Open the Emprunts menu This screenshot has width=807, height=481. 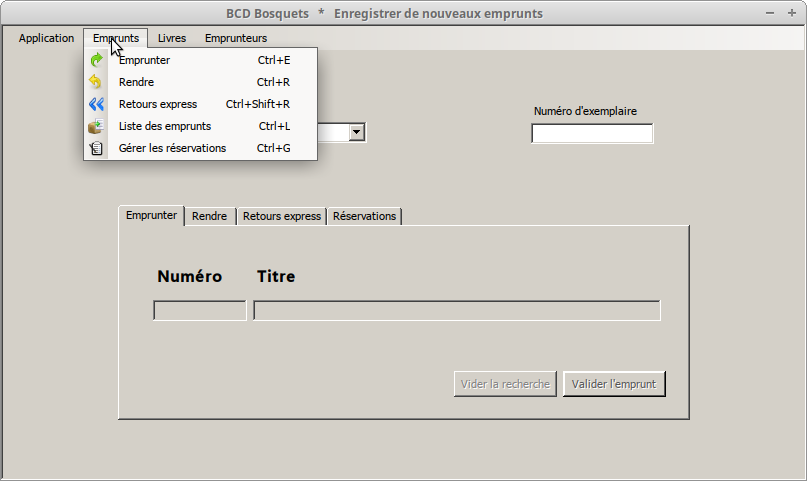coord(116,38)
